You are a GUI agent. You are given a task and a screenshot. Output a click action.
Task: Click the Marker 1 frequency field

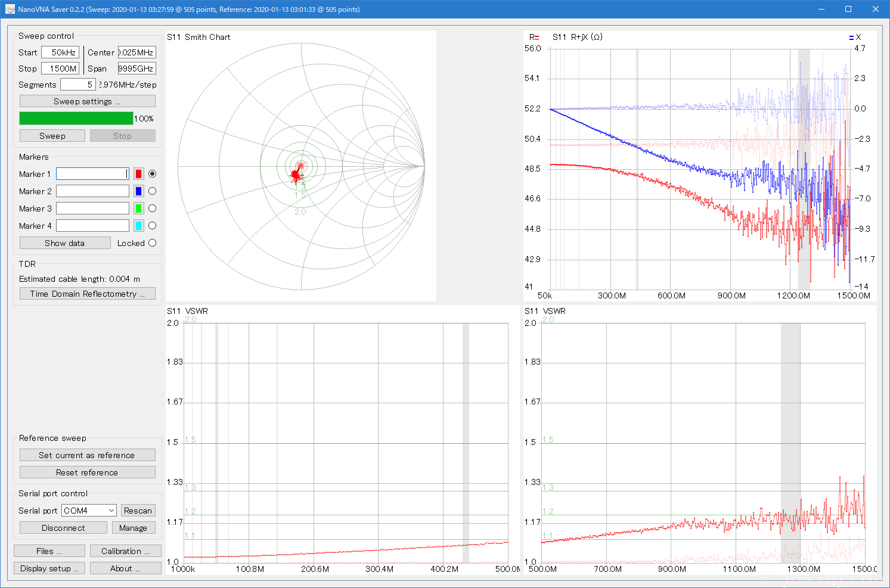coord(92,174)
